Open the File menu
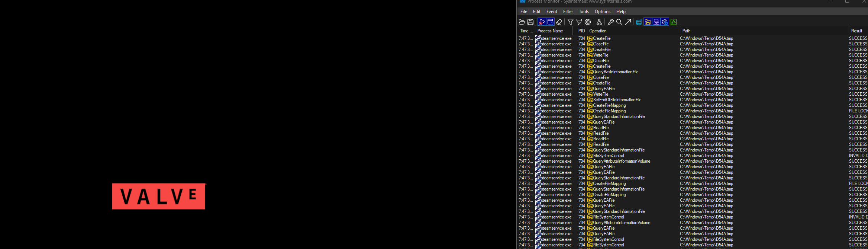 click(524, 12)
